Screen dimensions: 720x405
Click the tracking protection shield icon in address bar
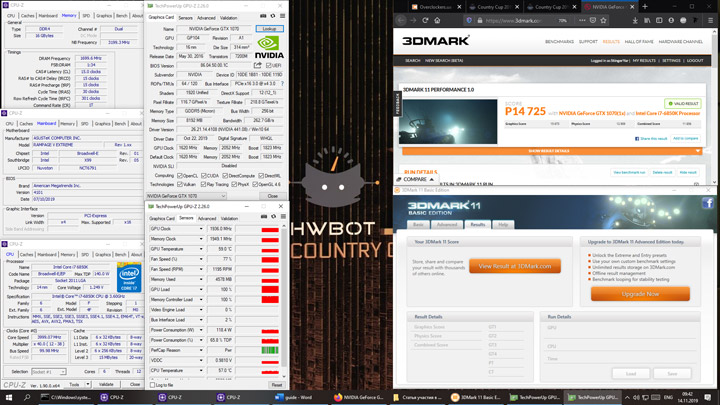(x=469, y=20)
